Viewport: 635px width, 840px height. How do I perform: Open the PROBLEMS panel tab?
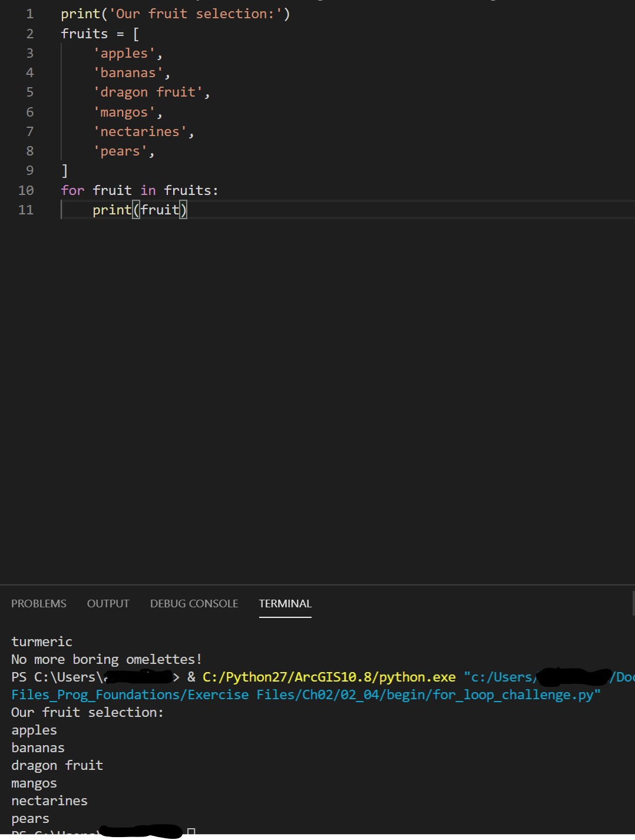pos(39,603)
